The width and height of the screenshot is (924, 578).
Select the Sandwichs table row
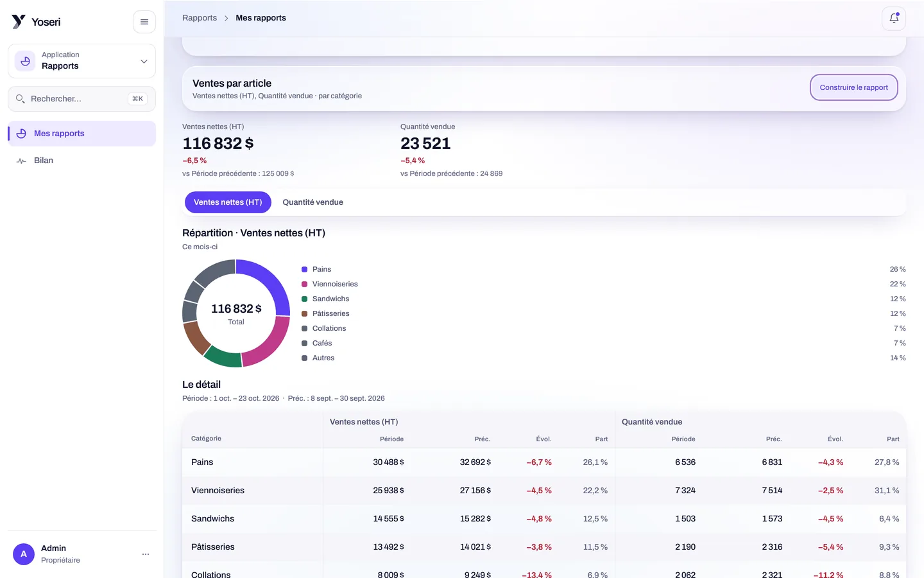pyautogui.click(x=544, y=519)
